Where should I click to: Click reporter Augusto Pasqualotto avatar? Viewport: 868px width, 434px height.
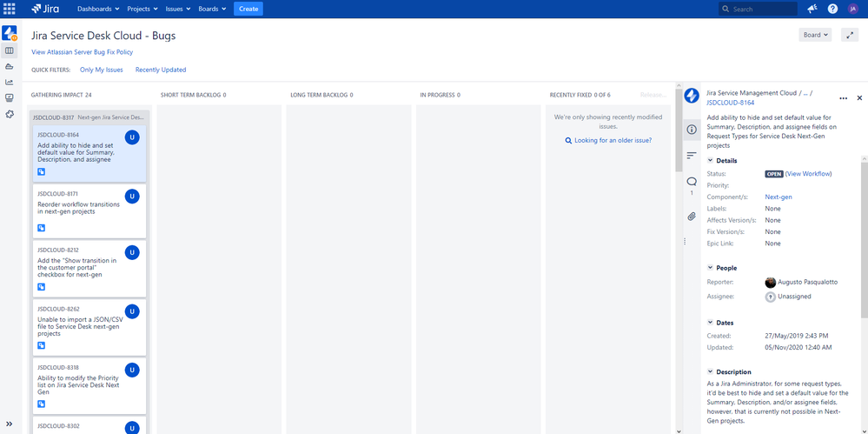pos(770,282)
